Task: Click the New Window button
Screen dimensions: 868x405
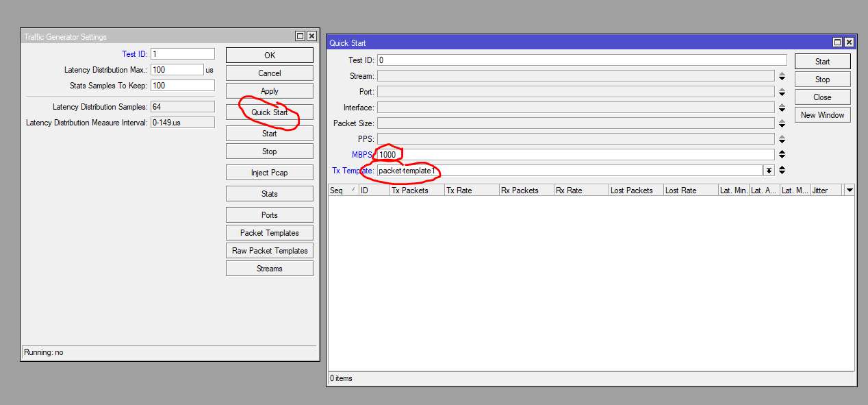Action: [823, 115]
